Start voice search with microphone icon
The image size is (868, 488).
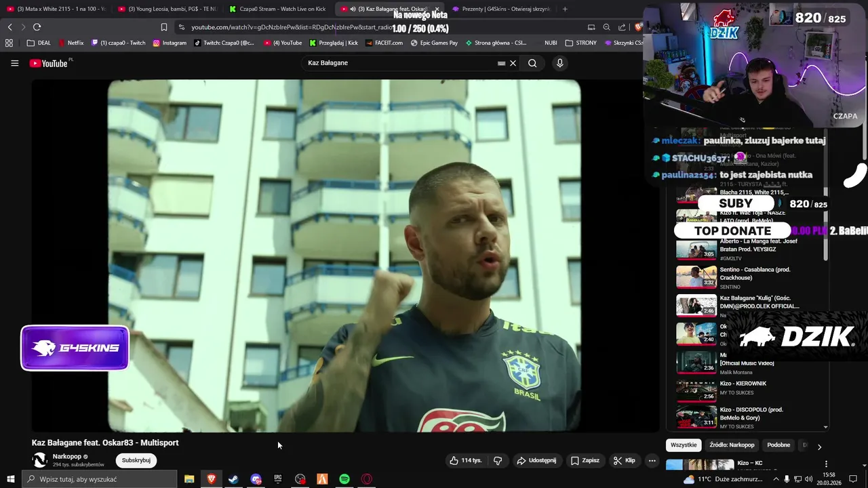(x=559, y=63)
